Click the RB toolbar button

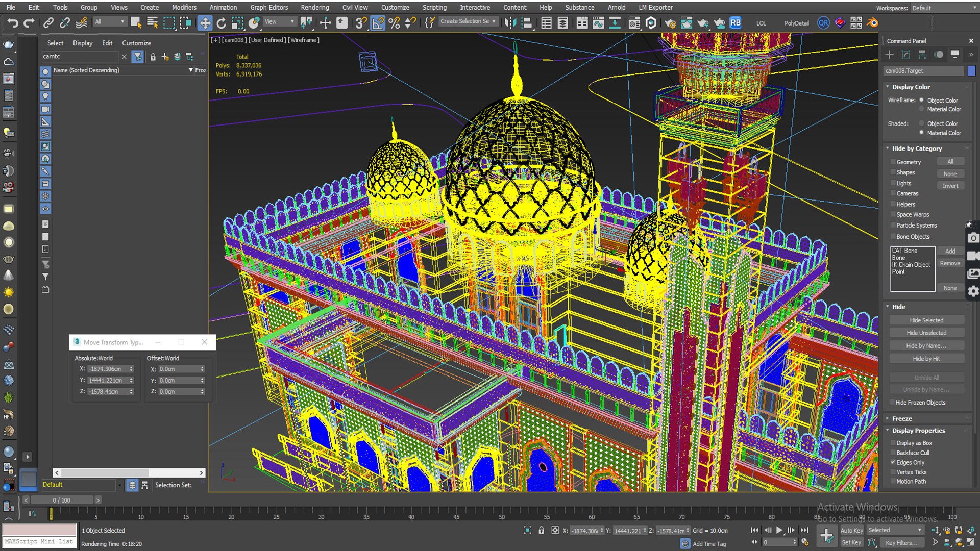(x=735, y=22)
